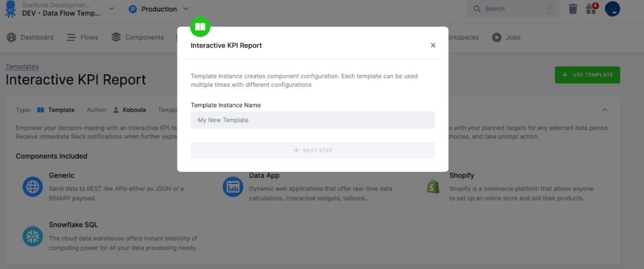Click the Shopify component icon
This screenshot has width=644, height=269.
[433, 187]
